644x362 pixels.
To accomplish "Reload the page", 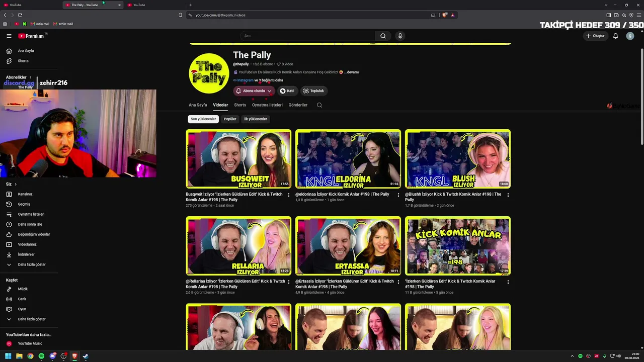I will (20, 15).
